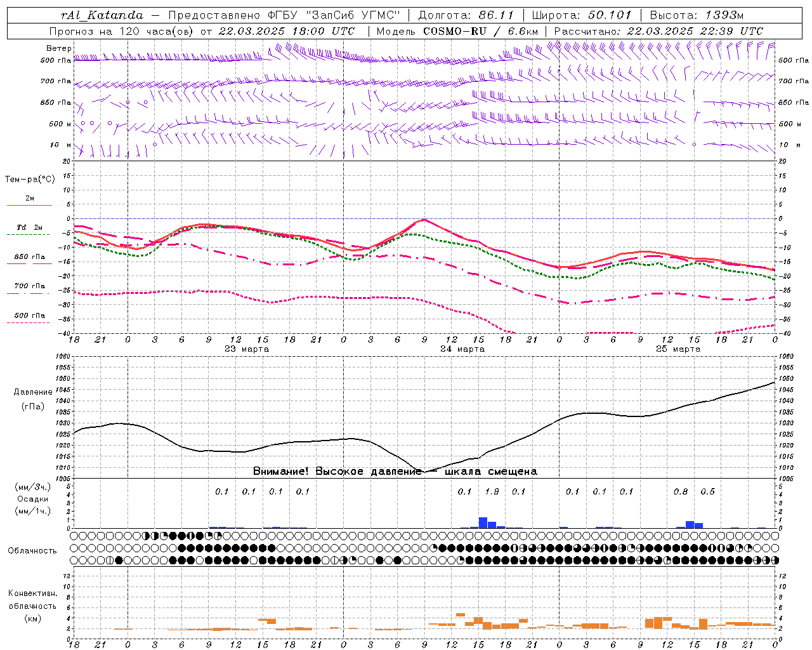Click the 0.5 precipitation value
The width and height of the screenshot is (812, 650).
[x=707, y=491]
